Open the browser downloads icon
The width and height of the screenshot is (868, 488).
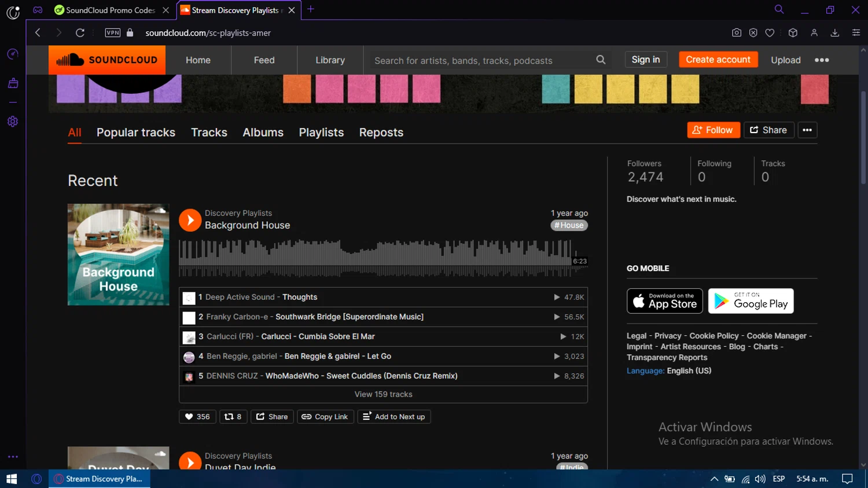(x=834, y=33)
